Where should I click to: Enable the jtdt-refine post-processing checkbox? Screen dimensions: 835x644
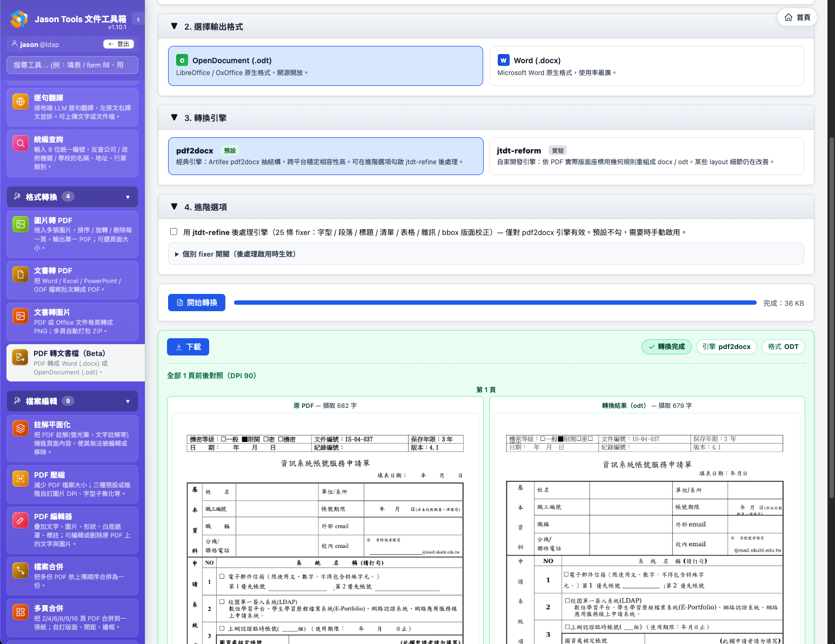coord(173,232)
